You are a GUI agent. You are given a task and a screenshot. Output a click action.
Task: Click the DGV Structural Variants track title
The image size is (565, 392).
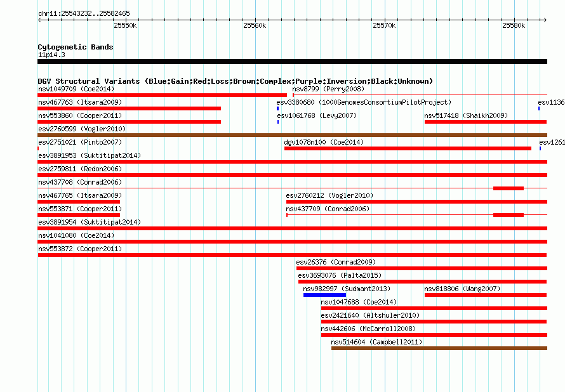coord(236,81)
